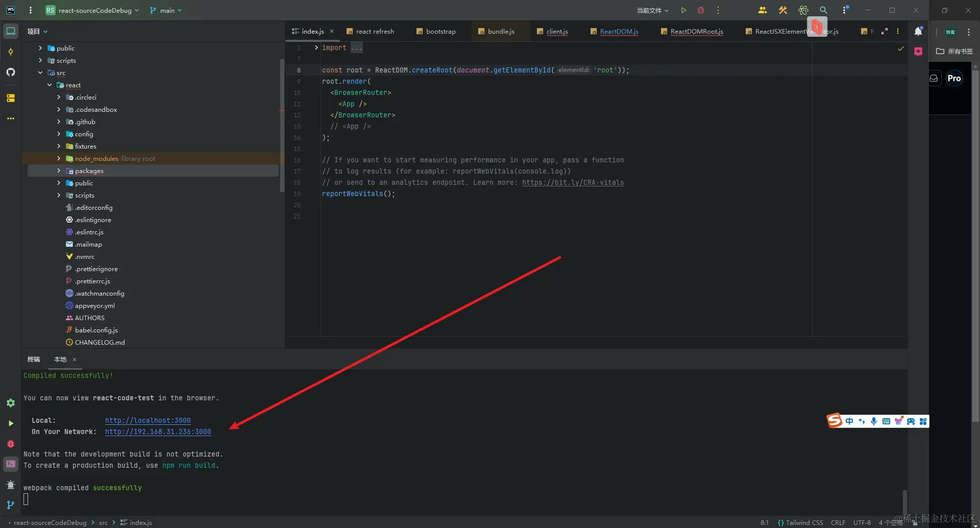980x528 pixels.
Task: Run the current file with green play button
Action: (683, 10)
